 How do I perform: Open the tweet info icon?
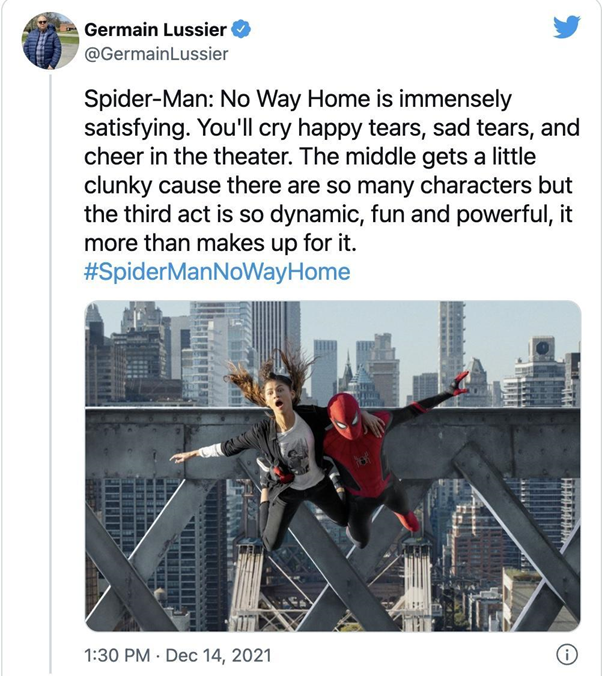(x=566, y=654)
